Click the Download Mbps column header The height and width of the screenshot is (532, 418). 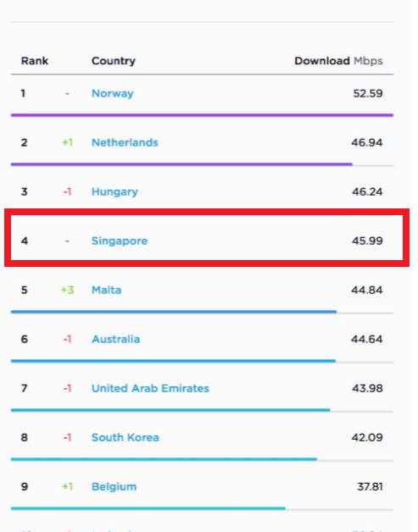tap(338, 61)
